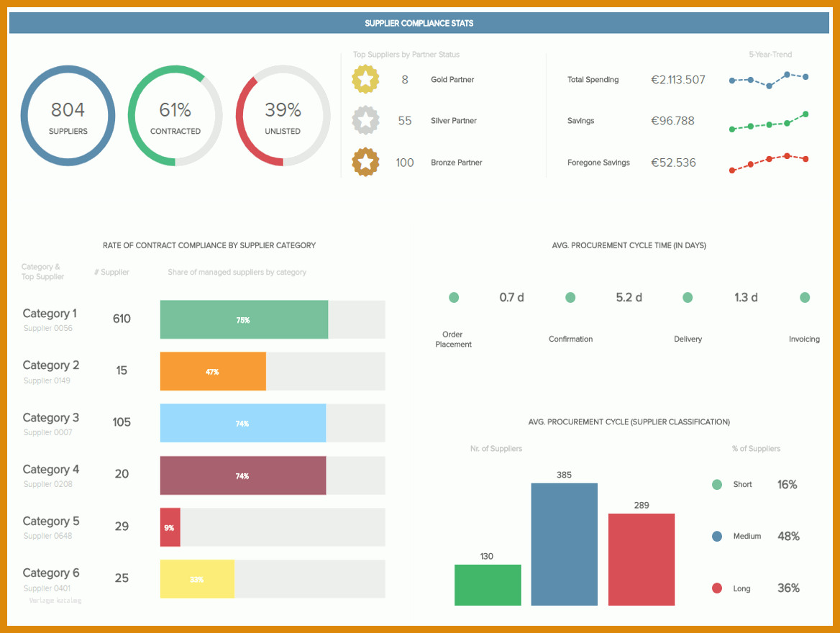Open the Foregone Savings red trend sparkline
The image size is (840, 633).
tap(769, 163)
